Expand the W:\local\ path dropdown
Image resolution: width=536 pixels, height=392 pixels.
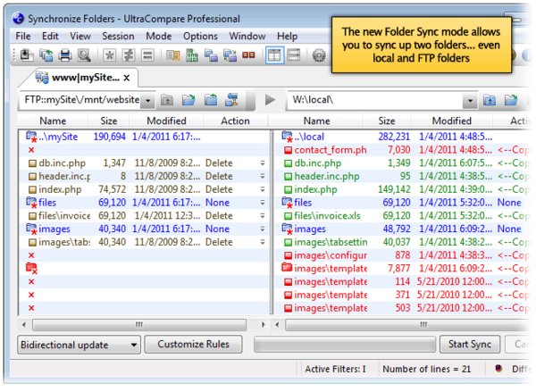click(469, 100)
